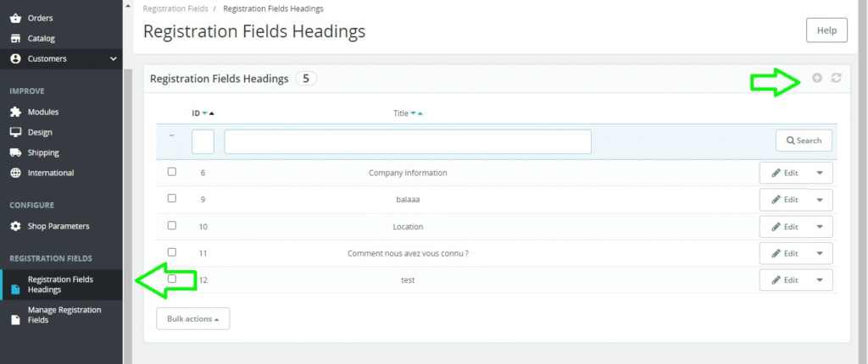Check the box next to ID 11
868x364 pixels.
click(172, 252)
